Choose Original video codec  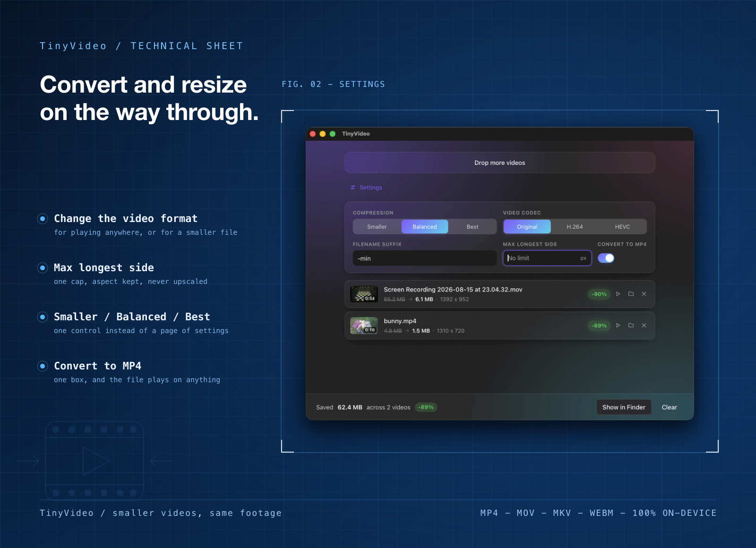(527, 227)
